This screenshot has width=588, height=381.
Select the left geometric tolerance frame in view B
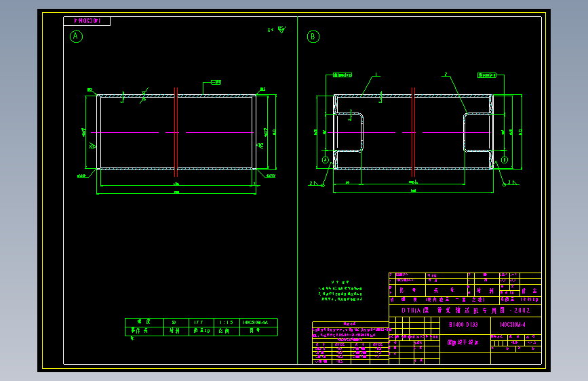pos(342,75)
